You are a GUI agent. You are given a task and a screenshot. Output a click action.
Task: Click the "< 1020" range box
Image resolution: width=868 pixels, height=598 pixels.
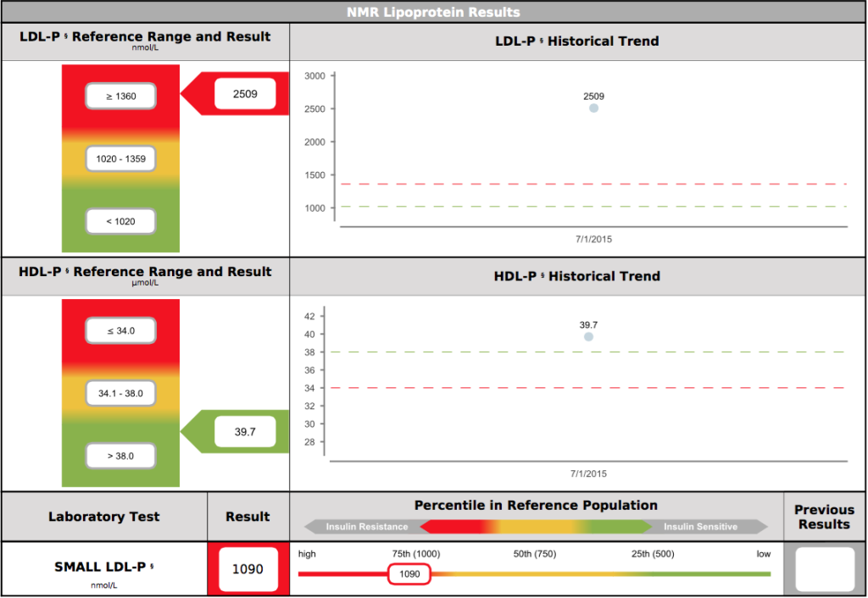[120, 221]
